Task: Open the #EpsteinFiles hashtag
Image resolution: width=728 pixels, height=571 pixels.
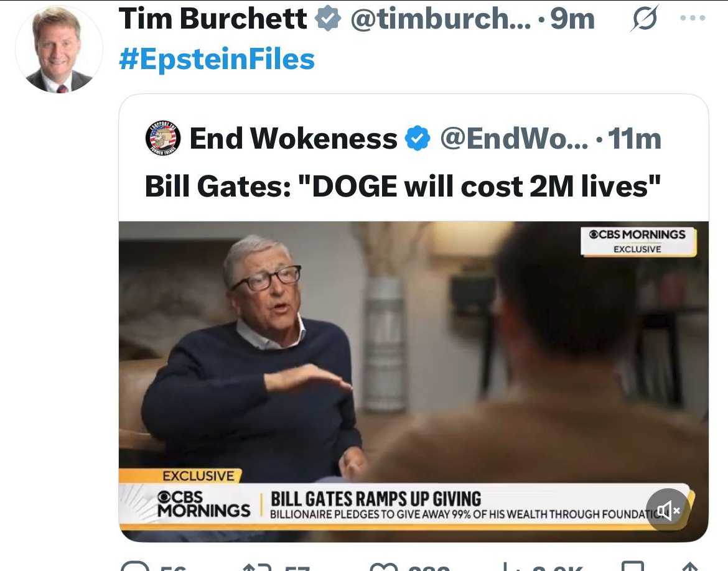Action: coord(217,59)
